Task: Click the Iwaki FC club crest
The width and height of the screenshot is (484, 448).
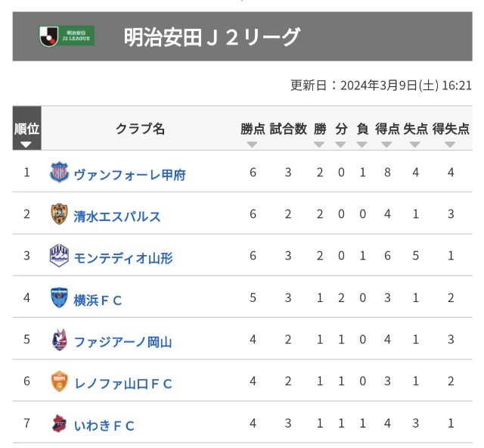Action: point(59,423)
